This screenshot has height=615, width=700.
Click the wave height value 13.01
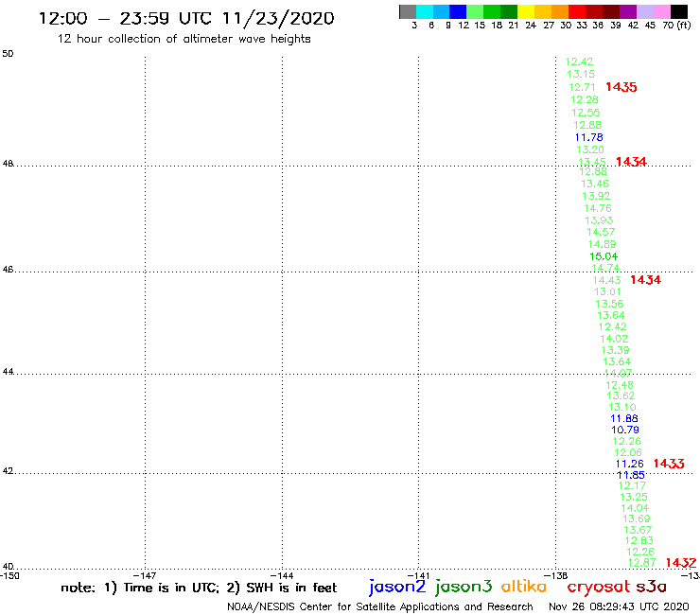click(x=607, y=292)
